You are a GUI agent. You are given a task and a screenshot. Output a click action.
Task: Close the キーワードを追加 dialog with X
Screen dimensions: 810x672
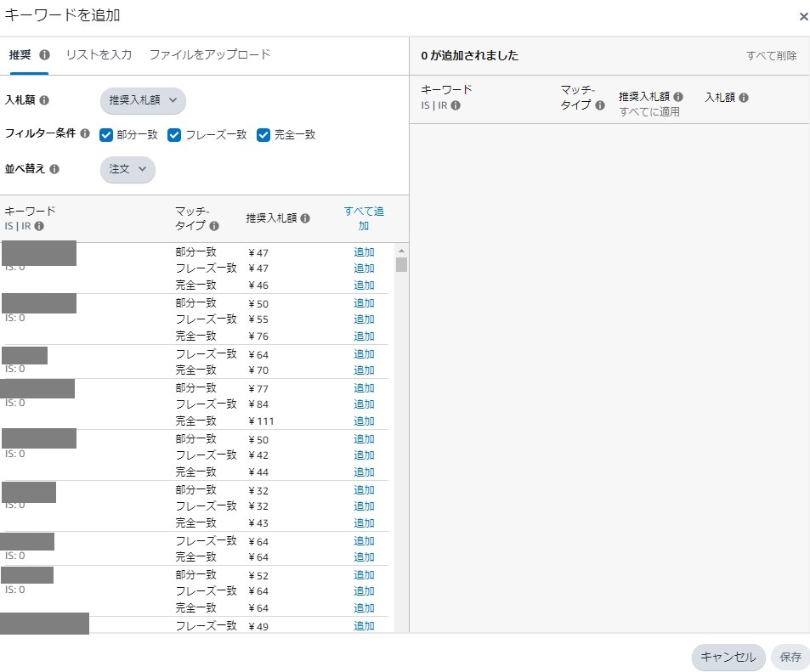(803, 16)
